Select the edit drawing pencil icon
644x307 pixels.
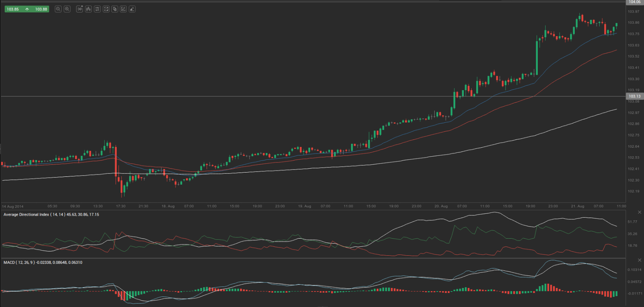tap(123, 9)
